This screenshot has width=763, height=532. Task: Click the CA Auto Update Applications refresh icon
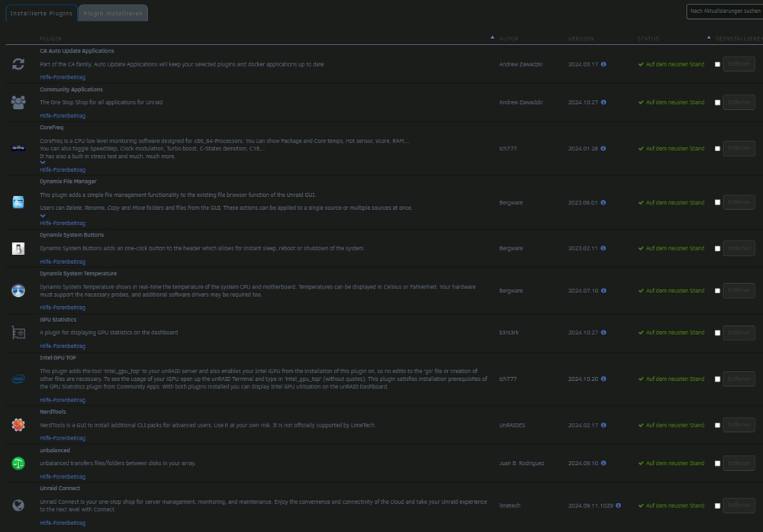point(18,64)
